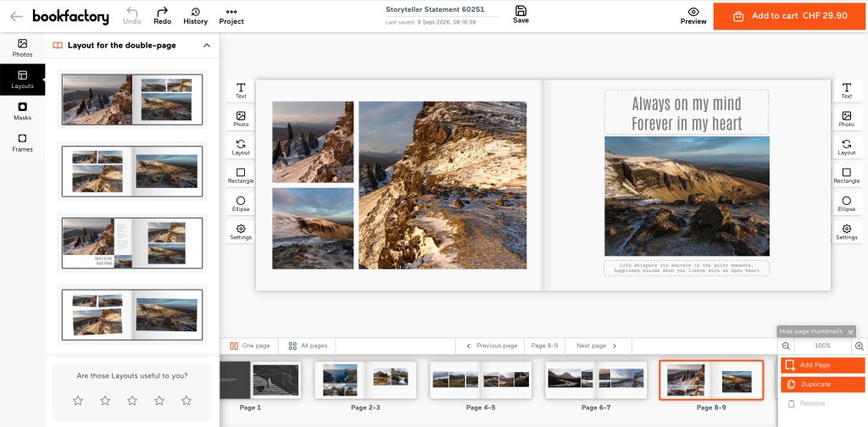Rate layouts with the fifth star
The image size is (868, 427).
click(x=186, y=401)
